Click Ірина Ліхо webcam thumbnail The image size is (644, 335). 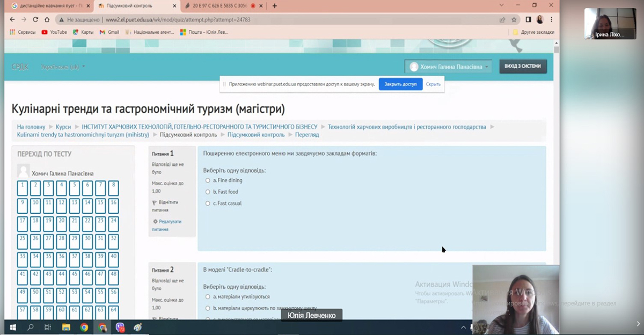[610, 24]
